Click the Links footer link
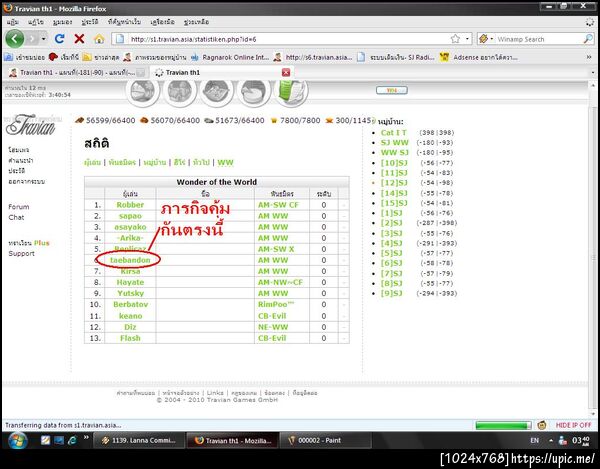This screenshot has width=600, height=469. click(215, 393)
